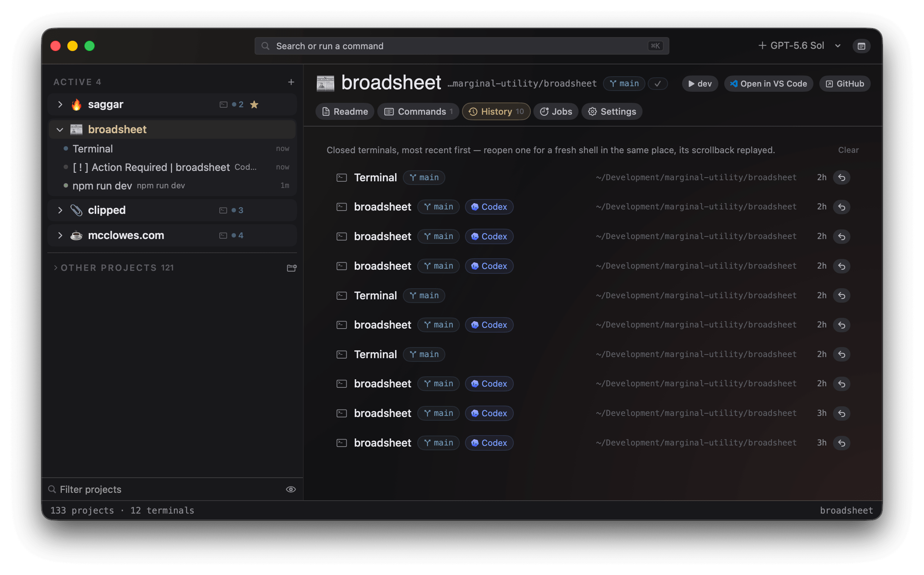924x575 pixels.
Task: Click the magnifier icon in the command search bar
Action: point(265,46)
